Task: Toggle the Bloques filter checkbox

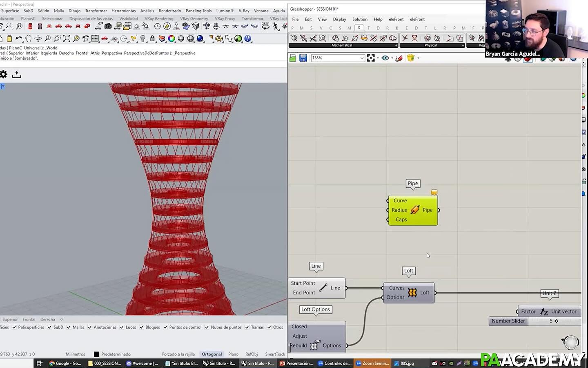Action: 142,327
